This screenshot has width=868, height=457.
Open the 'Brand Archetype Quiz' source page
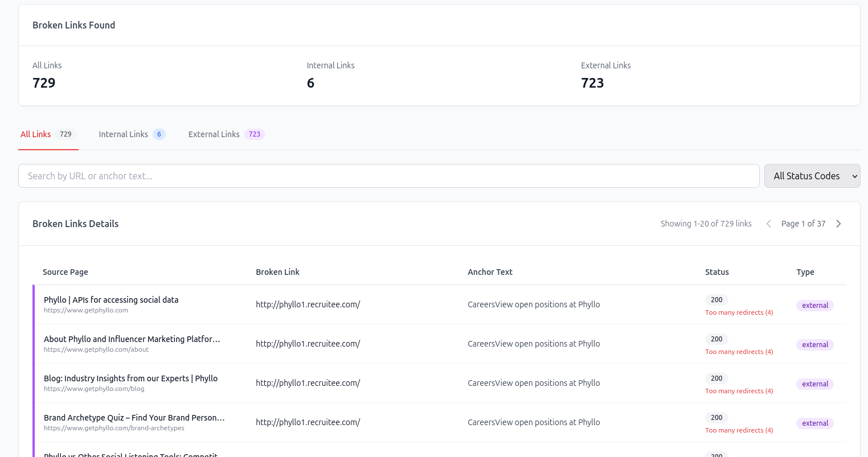pyautogui.click(x=134, y=417)
